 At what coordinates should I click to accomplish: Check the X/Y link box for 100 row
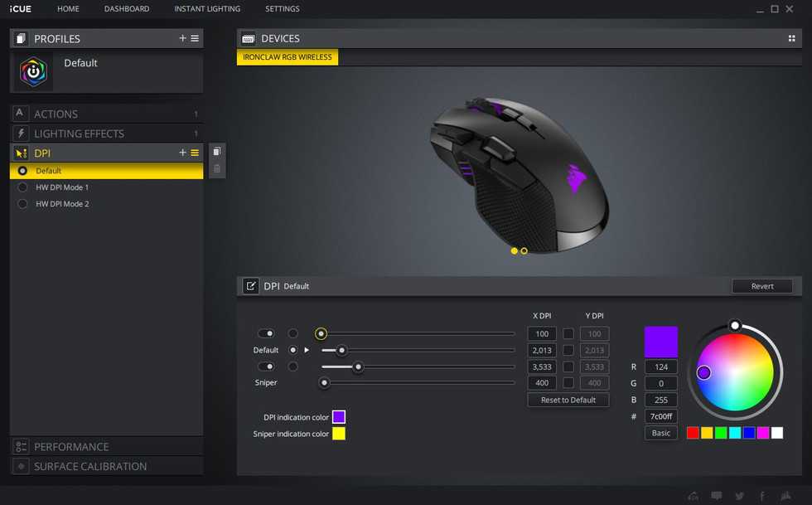click(568, 334)
